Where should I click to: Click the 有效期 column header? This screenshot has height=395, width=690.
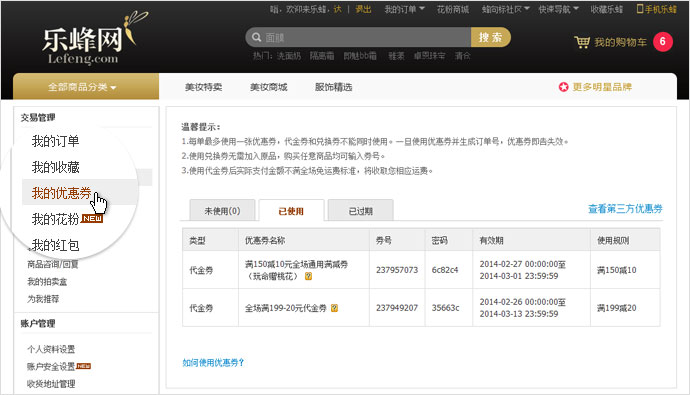(x=492, y=240)
